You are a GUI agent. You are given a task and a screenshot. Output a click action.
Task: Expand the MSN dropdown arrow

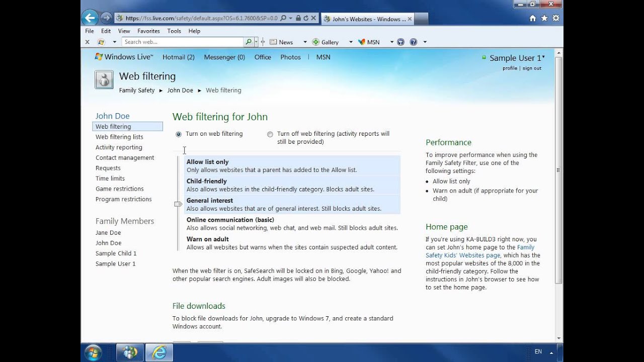(x=391, y=42)
